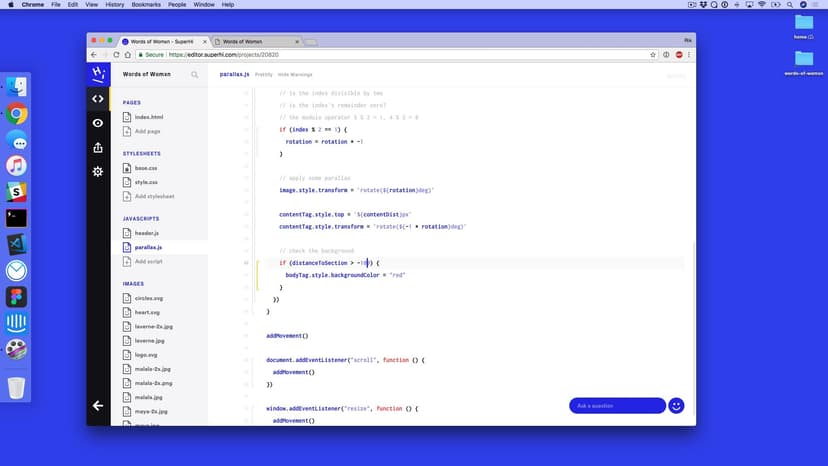Select style.css stylesheet
Viewport: 828px width, 466px height.
click(x=146, y=182)
